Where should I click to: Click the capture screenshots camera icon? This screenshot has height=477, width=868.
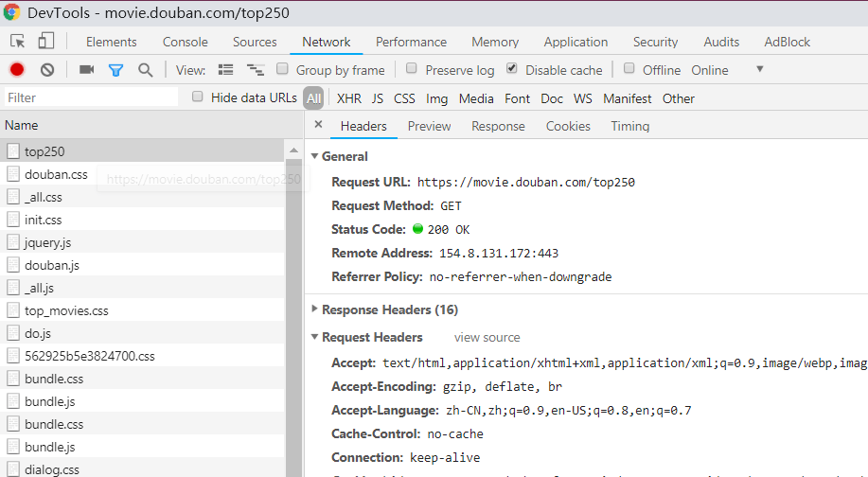pyautogui.click(x=86, y=70)
